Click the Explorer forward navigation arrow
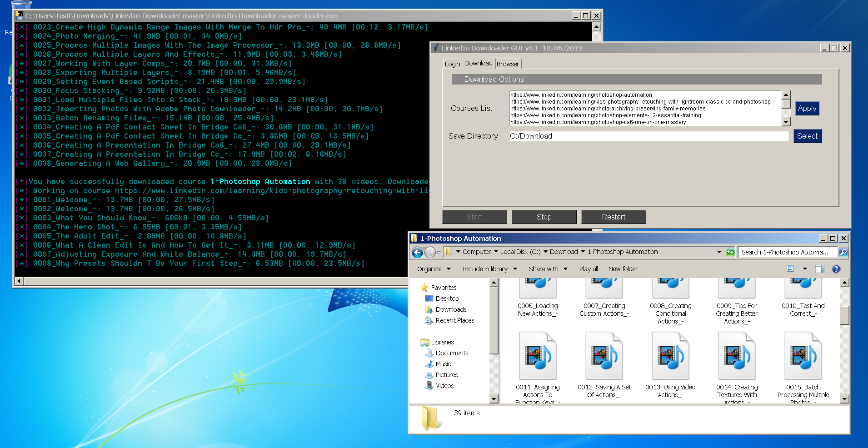868x448 pixels. (430, 252)
